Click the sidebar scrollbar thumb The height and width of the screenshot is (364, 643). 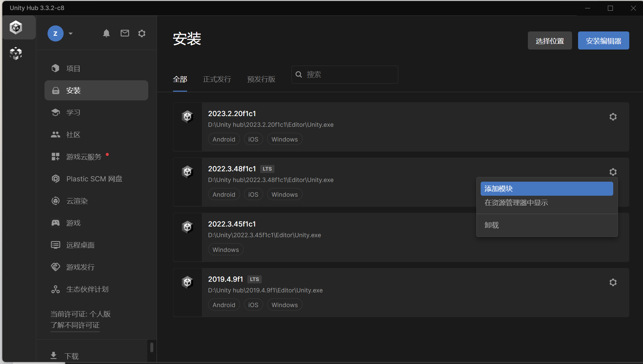(x=152, y=347)
